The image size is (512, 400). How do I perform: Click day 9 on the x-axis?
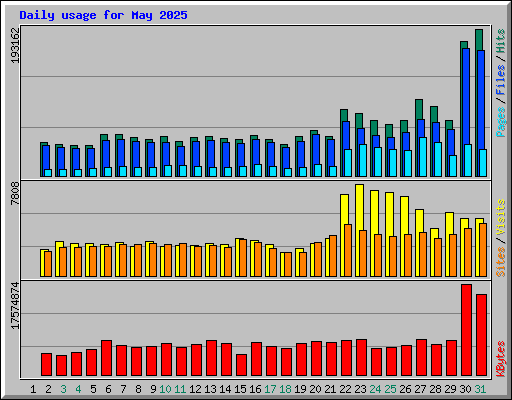(153, 389)
